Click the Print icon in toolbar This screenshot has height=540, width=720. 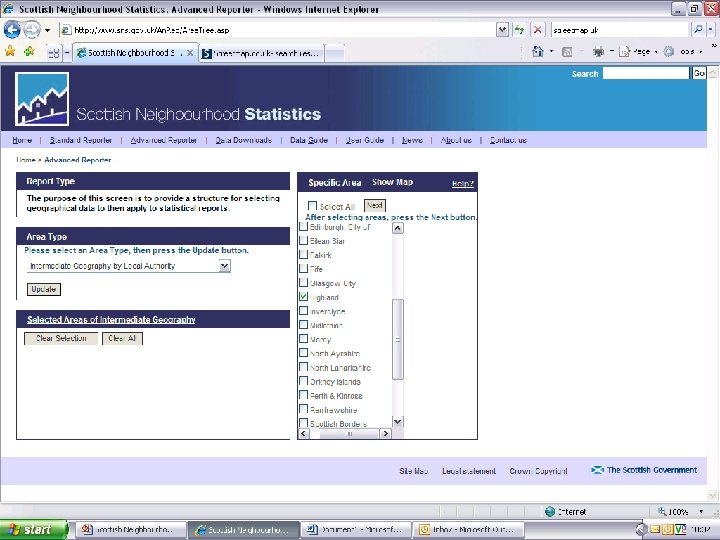(x=598, y=52)
